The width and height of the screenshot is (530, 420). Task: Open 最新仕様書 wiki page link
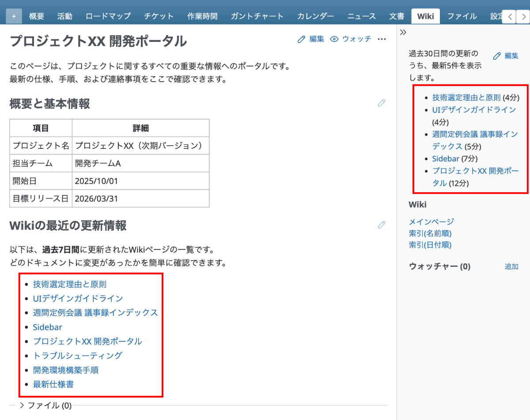(x=53, y=384)
